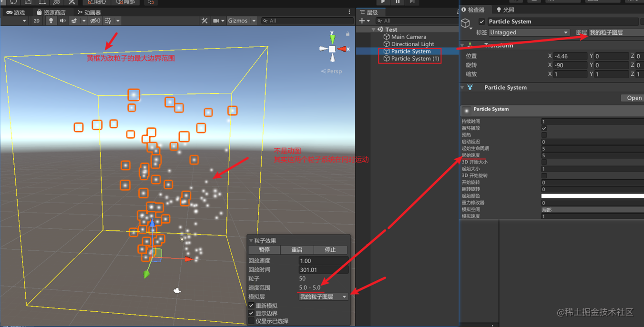Click the Hierarchy plus create icon
Viewport: 644px width, 327px height.
coord(362,21)
